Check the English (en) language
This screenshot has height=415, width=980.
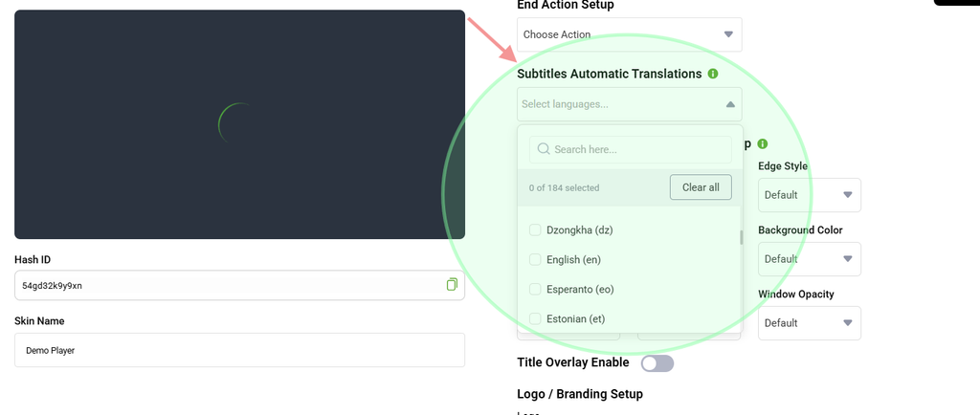[535, 259]
